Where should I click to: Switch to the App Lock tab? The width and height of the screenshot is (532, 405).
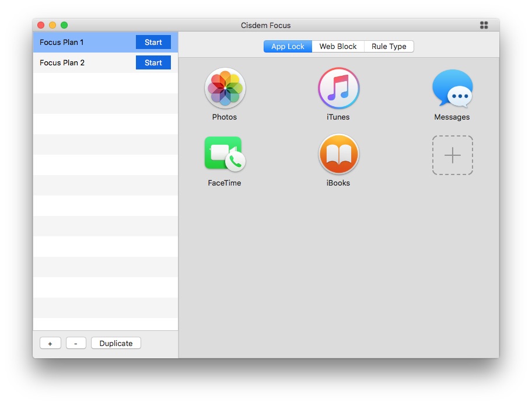tap(288, 47)
